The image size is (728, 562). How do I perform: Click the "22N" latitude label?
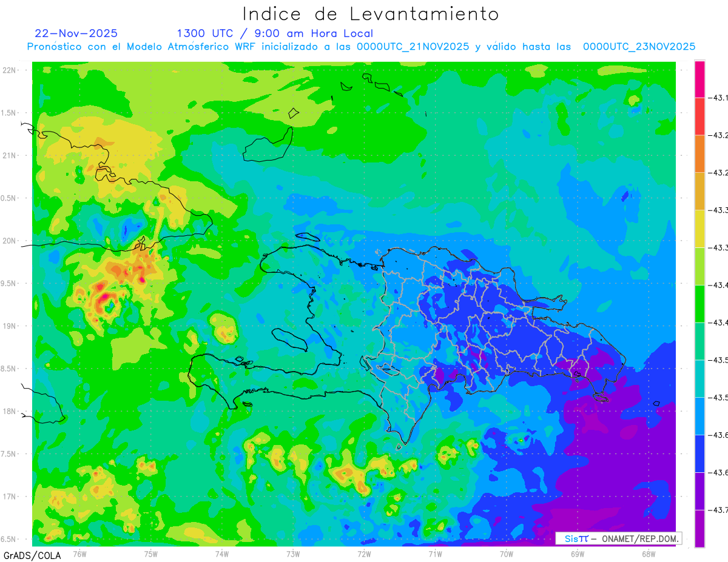click(10, 70)
